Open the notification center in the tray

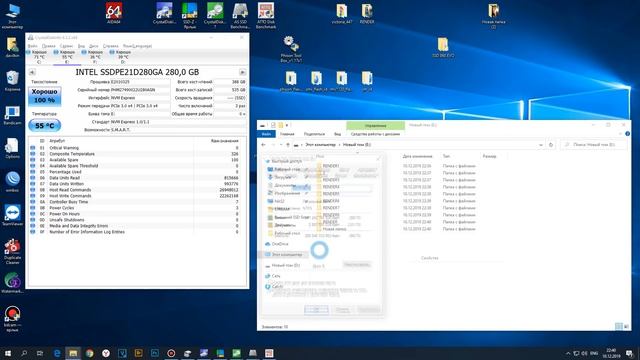[x=629, y=353]
